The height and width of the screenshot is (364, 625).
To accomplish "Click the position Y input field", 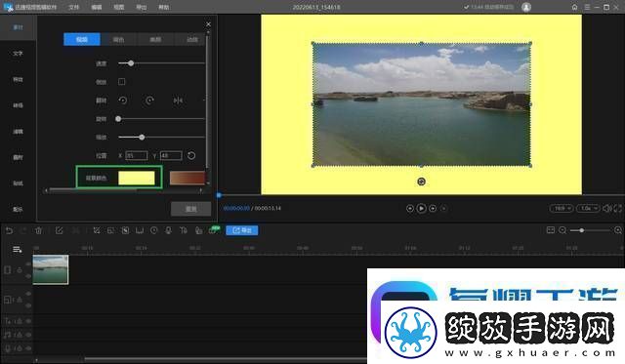I will [x=171, y=156].
